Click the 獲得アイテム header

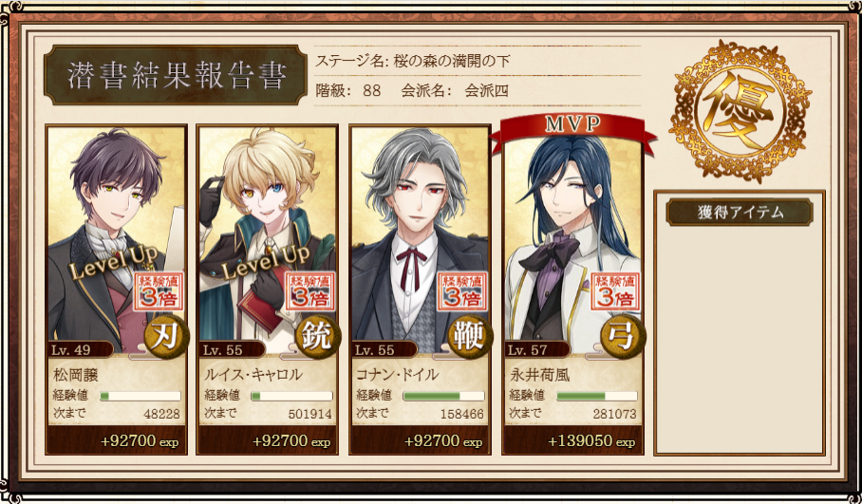[740, 213]
